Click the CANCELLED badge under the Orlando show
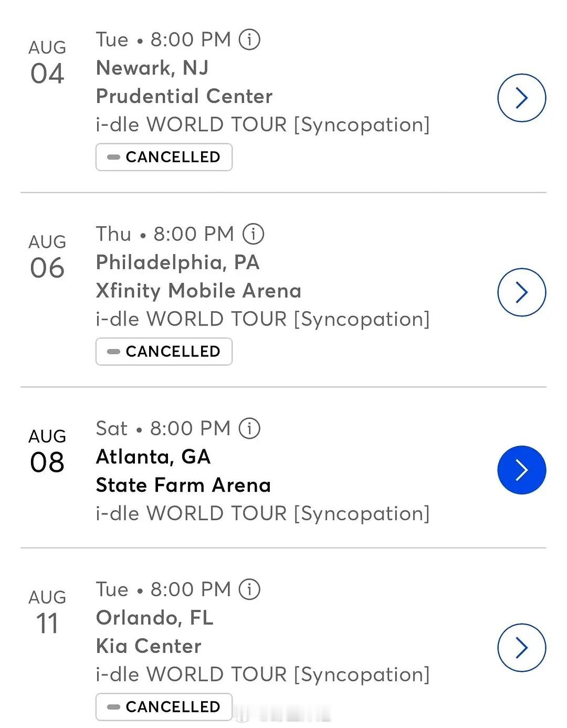567x728 pixels. point(164,707)
